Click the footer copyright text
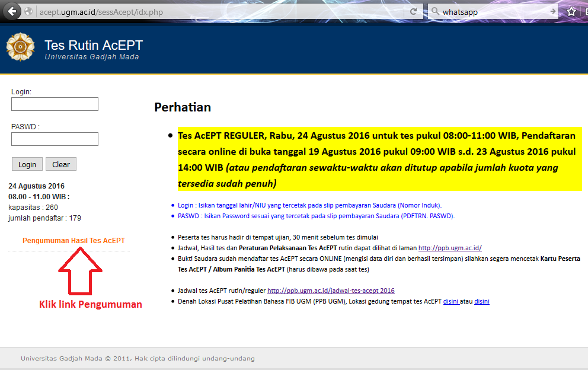Viewport: 588px width, 370px height. point(138,358)
